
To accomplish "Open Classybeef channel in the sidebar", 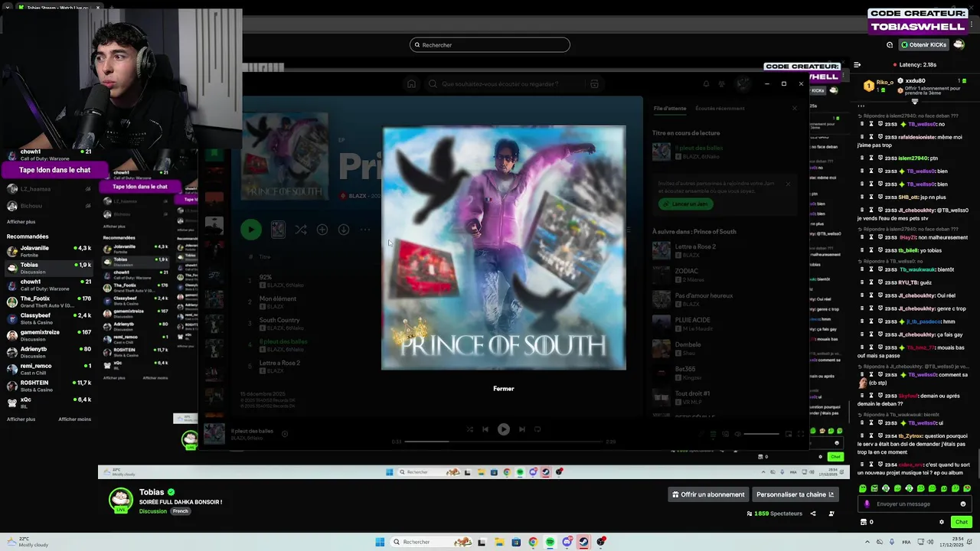I will [49, 318].
